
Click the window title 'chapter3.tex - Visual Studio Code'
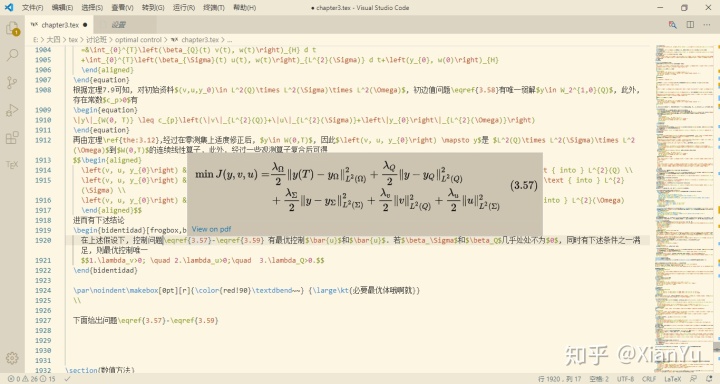click(360, 7)
